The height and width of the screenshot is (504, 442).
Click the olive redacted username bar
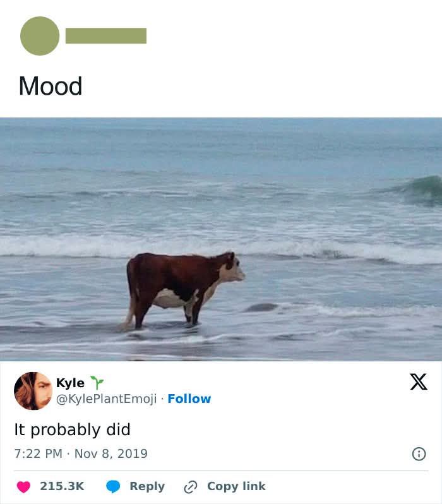(106, 35)
